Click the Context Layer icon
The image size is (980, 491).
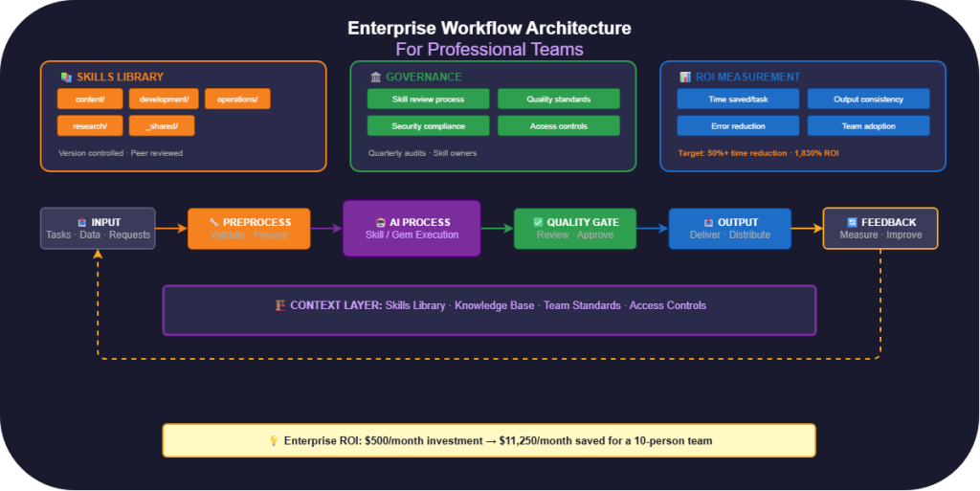(x=280, y=305)
